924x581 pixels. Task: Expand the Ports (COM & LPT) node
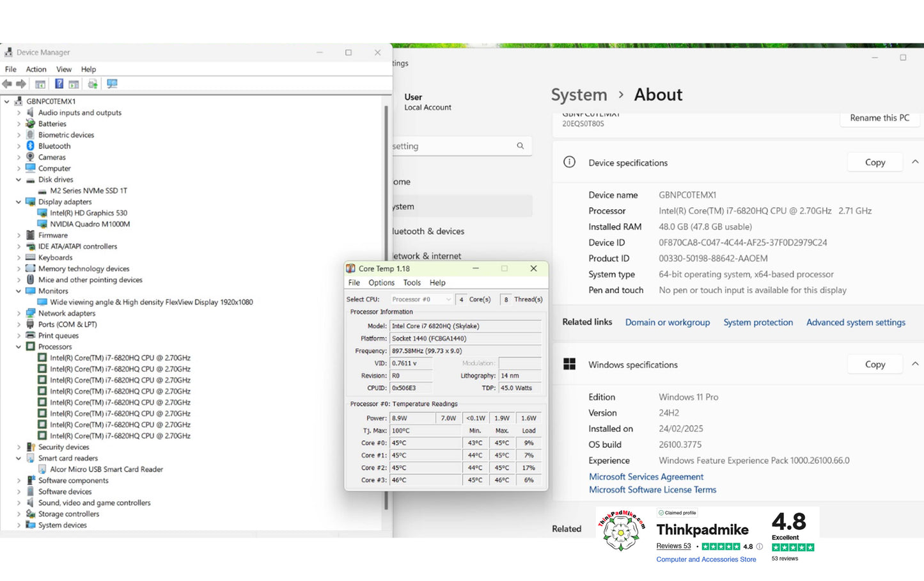point(19,324)
